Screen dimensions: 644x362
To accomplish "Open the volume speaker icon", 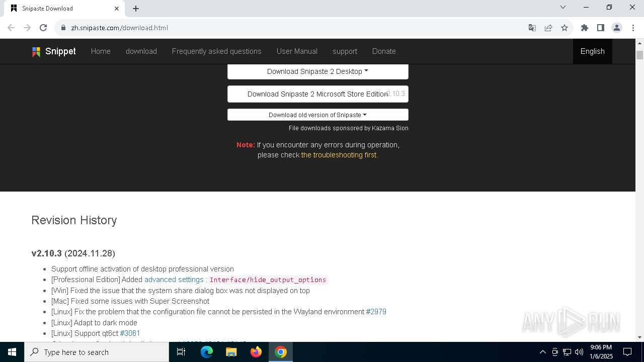I will coord(579,352).
